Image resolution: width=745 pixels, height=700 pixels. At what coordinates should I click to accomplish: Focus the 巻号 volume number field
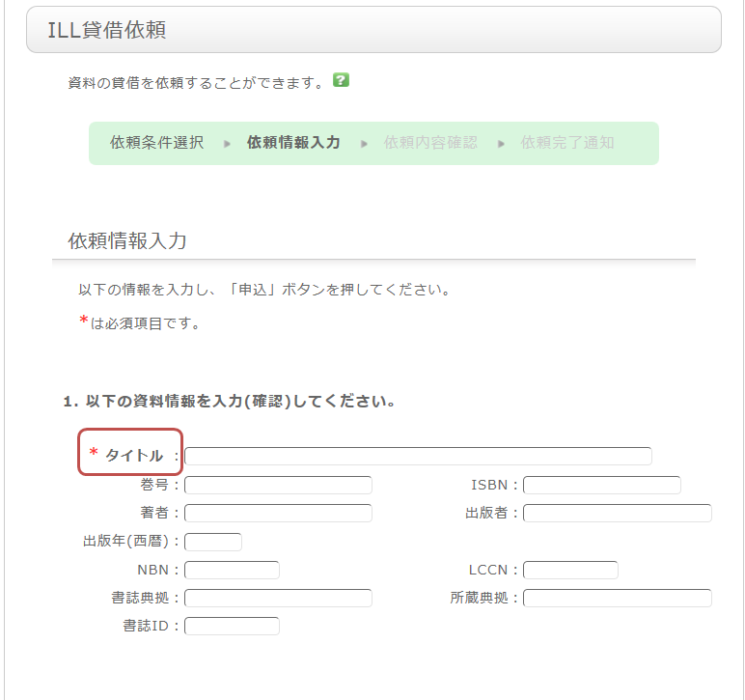(278, 485)
